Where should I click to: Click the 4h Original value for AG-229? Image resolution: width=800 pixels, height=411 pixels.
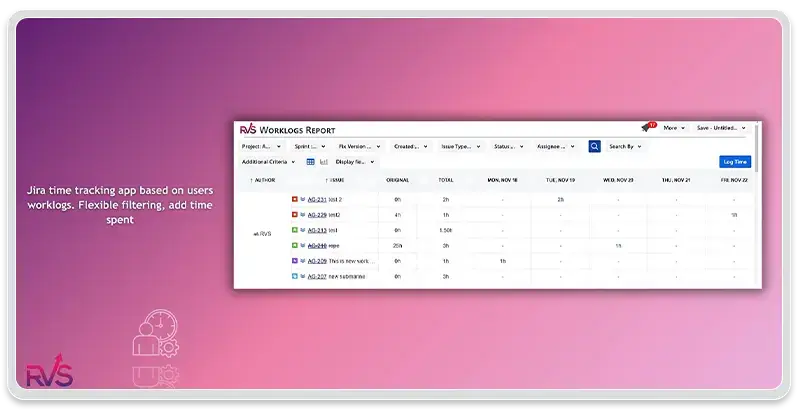(x=397, y=215)
